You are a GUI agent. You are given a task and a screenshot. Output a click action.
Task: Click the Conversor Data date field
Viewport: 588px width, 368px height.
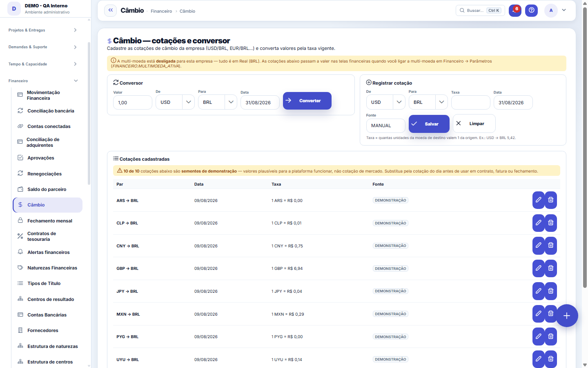260,103
